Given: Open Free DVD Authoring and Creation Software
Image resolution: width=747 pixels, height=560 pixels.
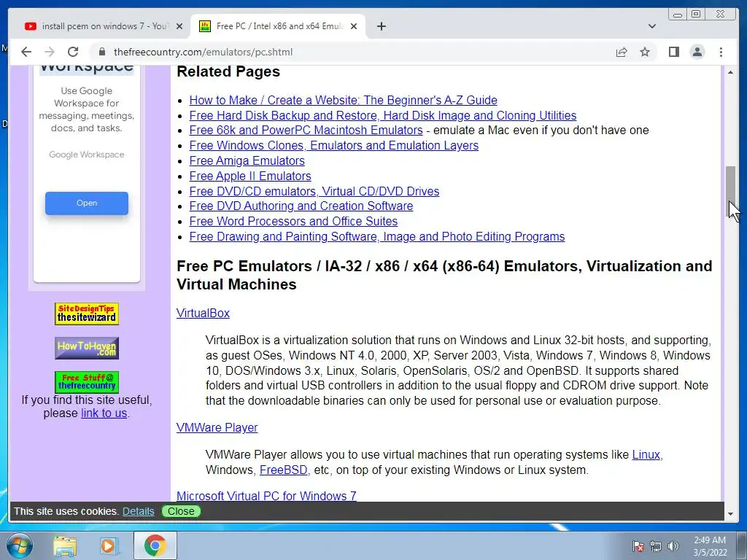Looking at the screenshot, I should tap(301, 206).
